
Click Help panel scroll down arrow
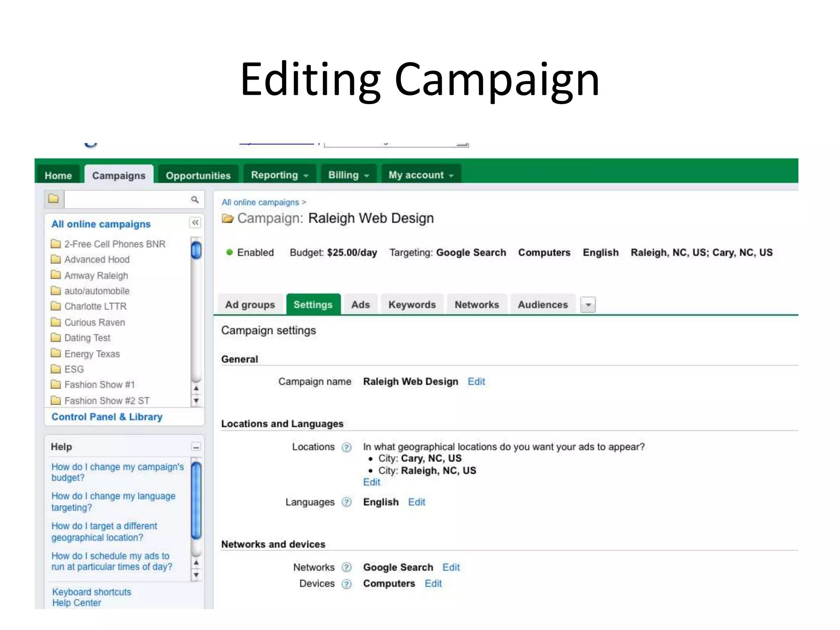point(196,575)
